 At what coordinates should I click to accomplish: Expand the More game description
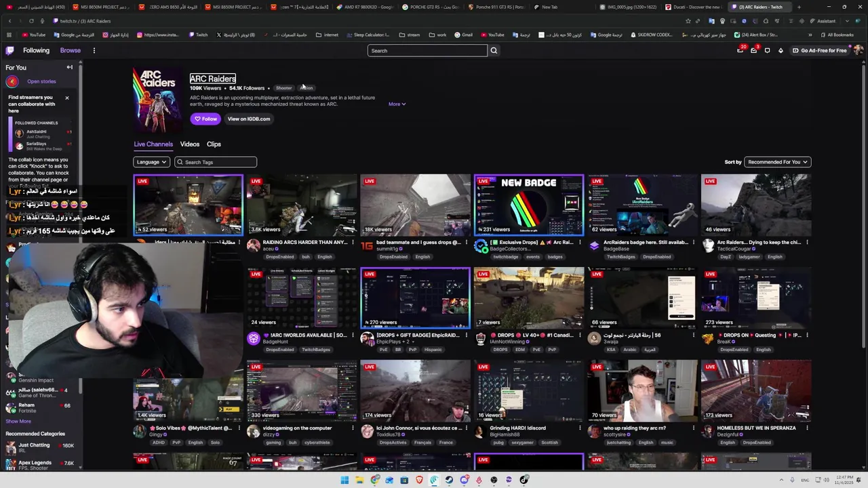(397, 104)
